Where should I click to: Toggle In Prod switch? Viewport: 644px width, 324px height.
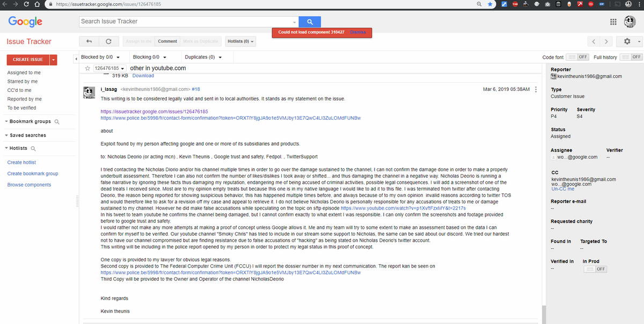tap(595, 269)
